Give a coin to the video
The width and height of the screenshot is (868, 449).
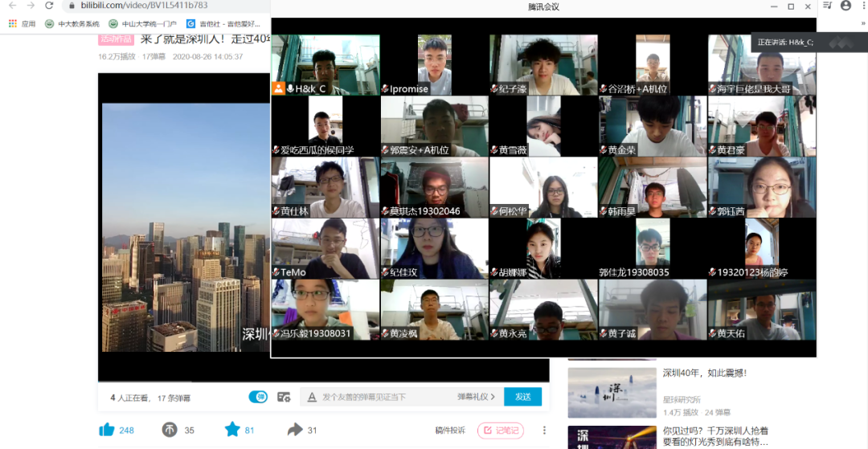click(170, 430)
